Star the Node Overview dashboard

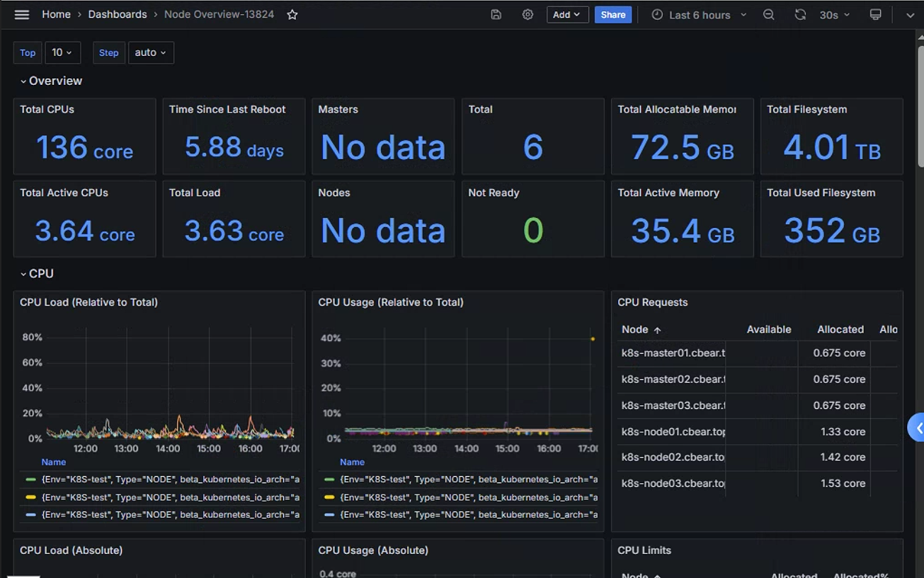[x=292, y=14]
